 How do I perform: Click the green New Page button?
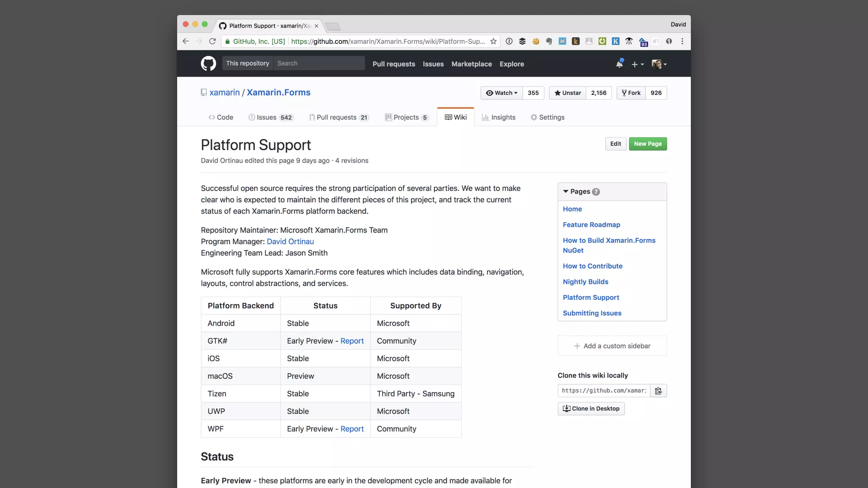(x=648, y=144)
